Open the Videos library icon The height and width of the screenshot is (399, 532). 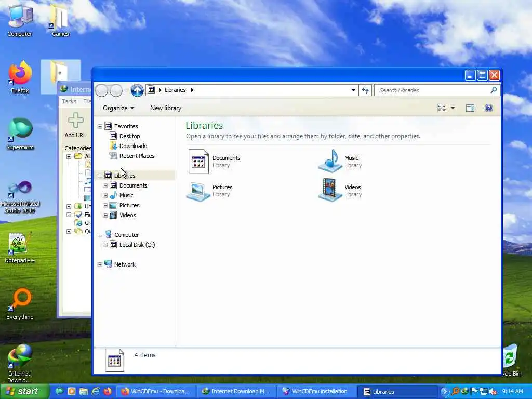330,190
